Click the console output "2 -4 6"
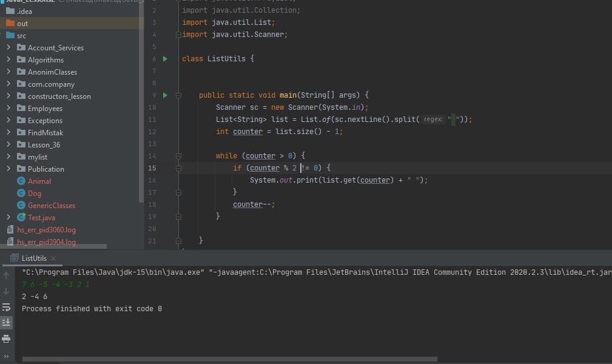Viewport: 612px width, 364px height. (35, 297)
